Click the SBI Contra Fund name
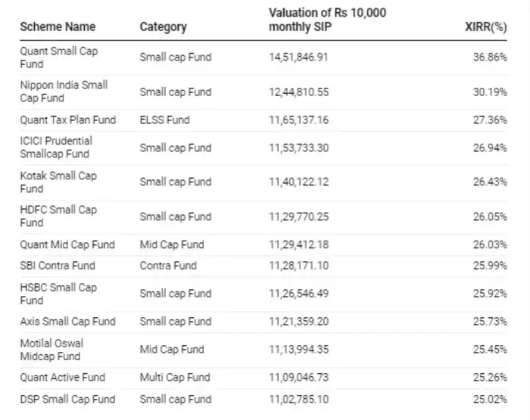The width and height of the screenshot is (530, 420). pos(58,266)
